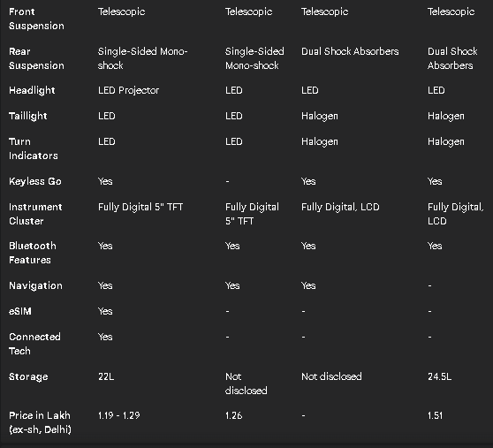Click 'Fully Digital 5" TFT' in first column

pos(140,207)
